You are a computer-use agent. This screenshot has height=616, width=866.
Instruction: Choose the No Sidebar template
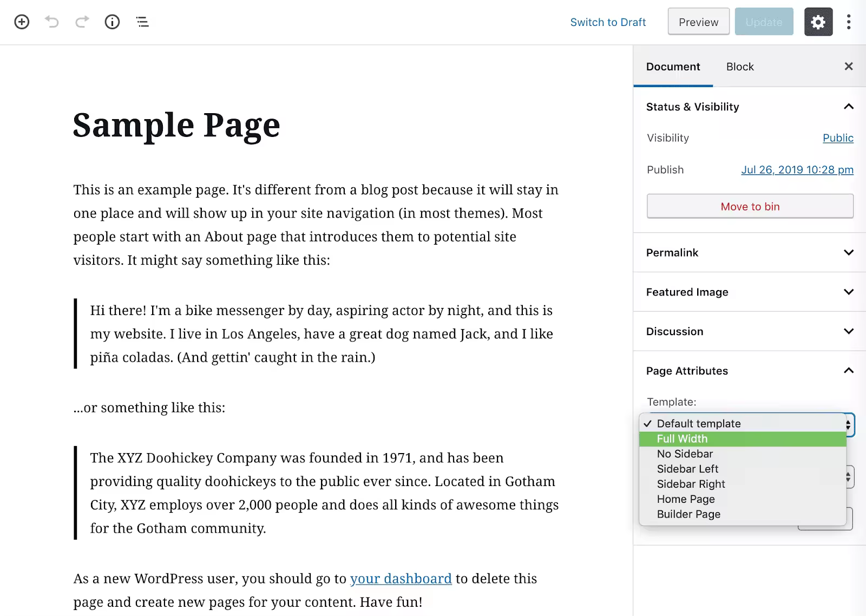point(743,454)
